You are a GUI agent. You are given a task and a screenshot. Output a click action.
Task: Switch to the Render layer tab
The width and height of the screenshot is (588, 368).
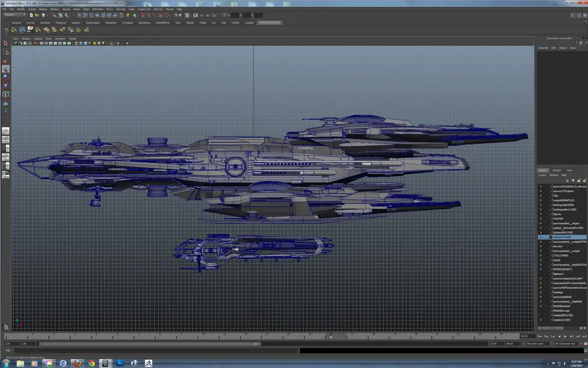point(556,170)
